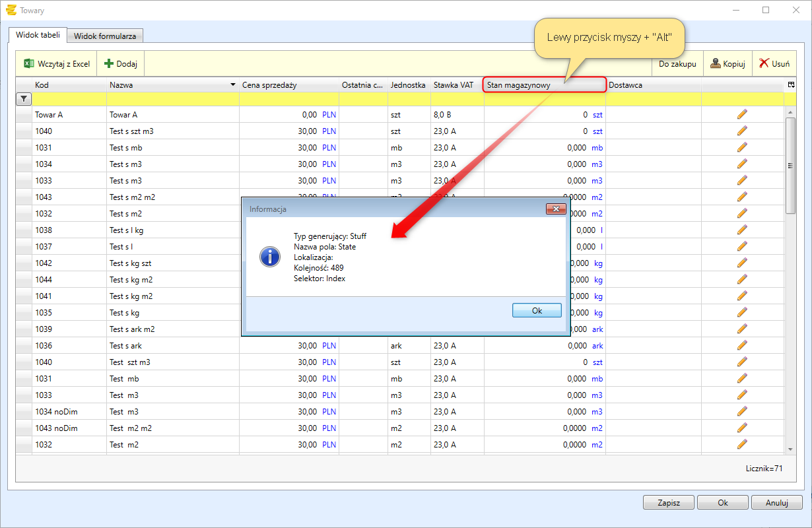Click the Anuluj button

[777, 502]
